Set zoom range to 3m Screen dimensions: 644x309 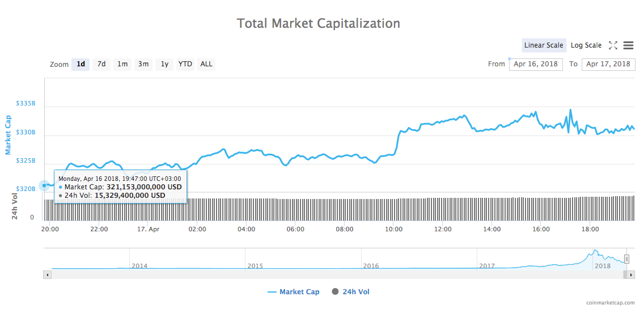[x=143, y=64]
